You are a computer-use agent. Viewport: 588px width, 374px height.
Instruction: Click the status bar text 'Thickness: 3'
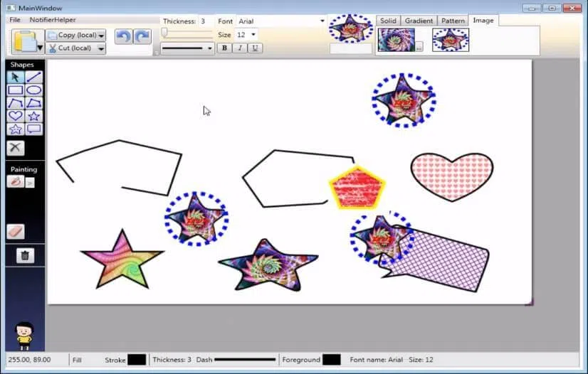(172, 360)
